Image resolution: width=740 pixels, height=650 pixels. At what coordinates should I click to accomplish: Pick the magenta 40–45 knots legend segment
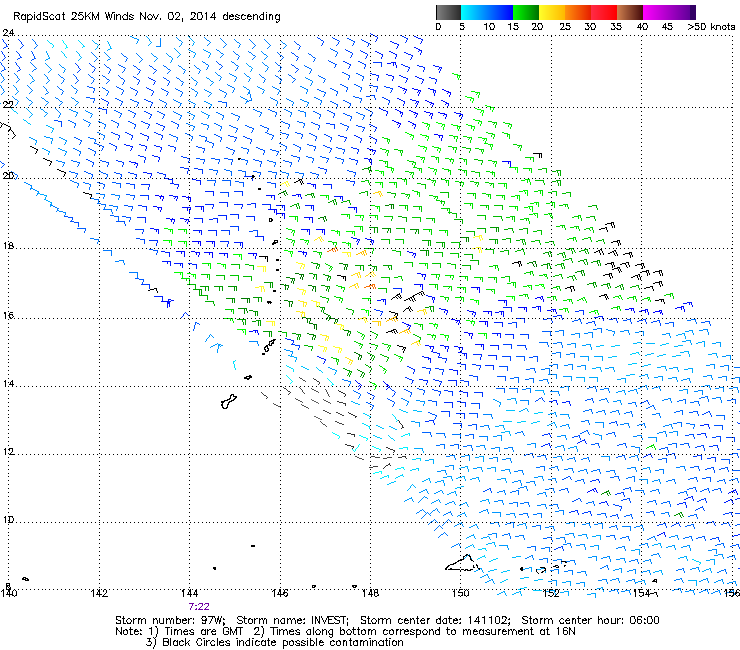pos(656,12)
